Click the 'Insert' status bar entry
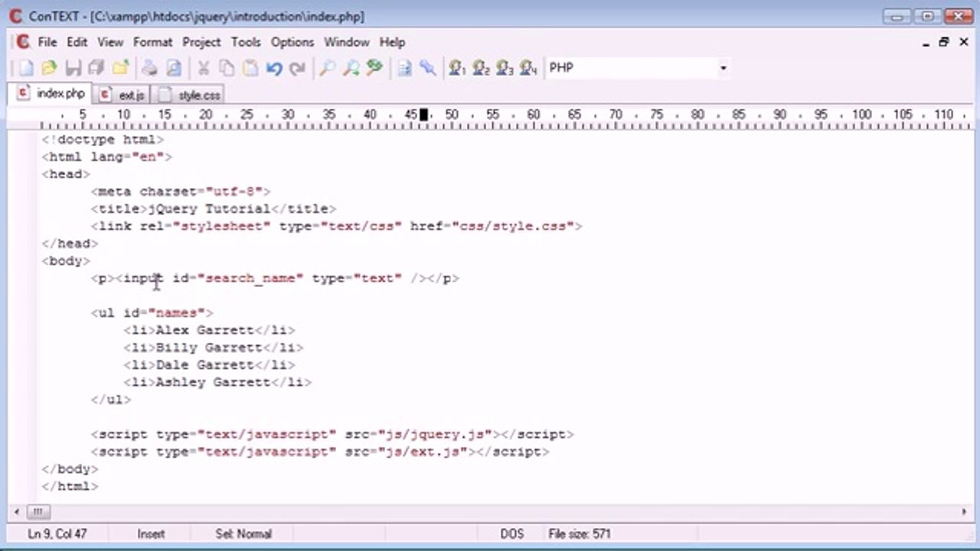 click(151, 534)
